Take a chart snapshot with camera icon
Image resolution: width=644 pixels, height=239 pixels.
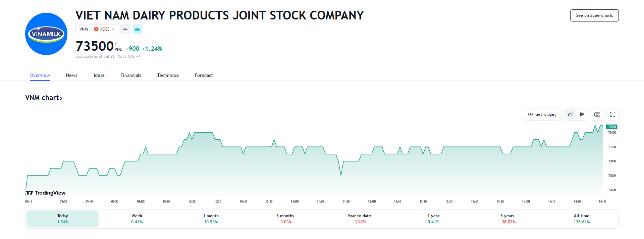click(597, 114)
